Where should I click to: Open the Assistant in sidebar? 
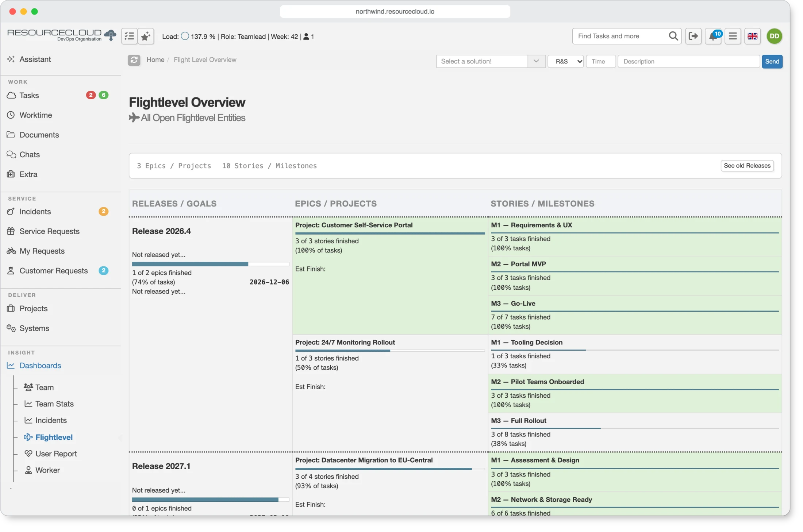(35, 59)
